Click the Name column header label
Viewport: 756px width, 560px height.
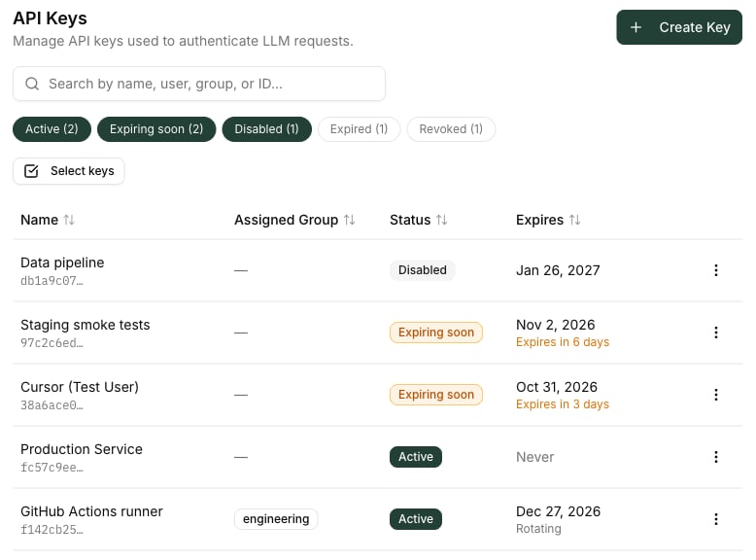tap(39, 220)
